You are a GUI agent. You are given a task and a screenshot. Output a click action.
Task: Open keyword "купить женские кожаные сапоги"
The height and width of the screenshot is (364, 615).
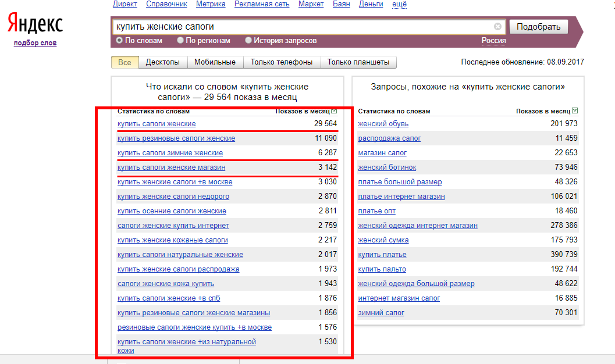(x=173, y=240)
